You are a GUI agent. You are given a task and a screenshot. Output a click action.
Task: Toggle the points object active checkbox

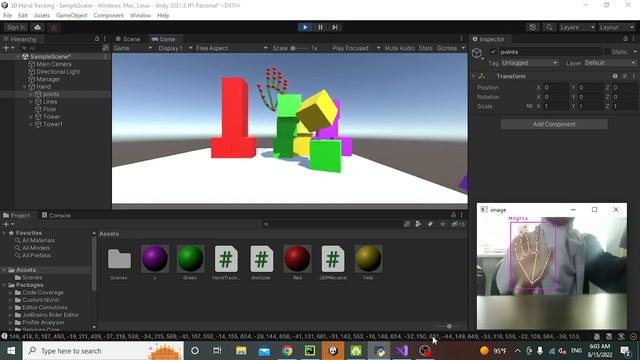coord(493,52)
